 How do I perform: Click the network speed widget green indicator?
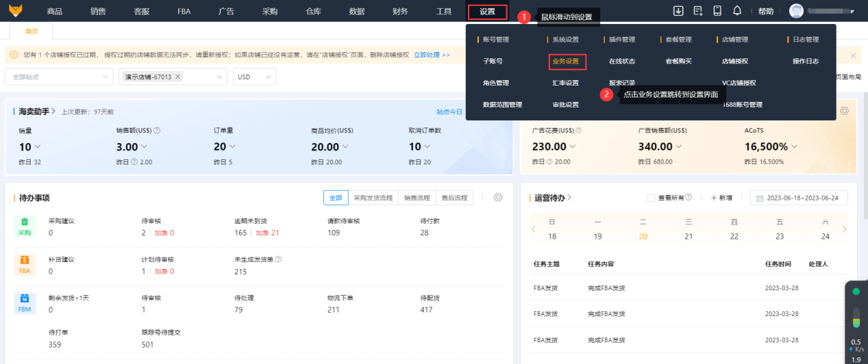coord(856,292)
